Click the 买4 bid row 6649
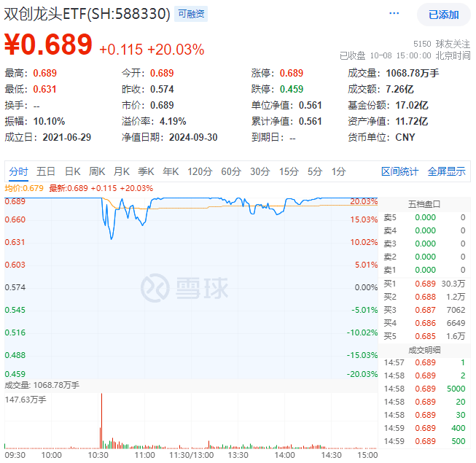The height and width of the screenshot is (463, 476). (424, 323)
